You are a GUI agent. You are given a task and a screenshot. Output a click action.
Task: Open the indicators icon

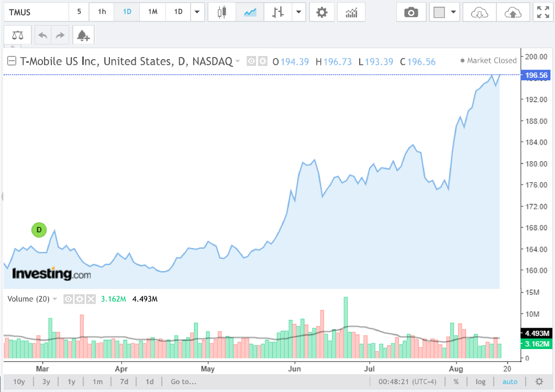click(x=351, y=12)
